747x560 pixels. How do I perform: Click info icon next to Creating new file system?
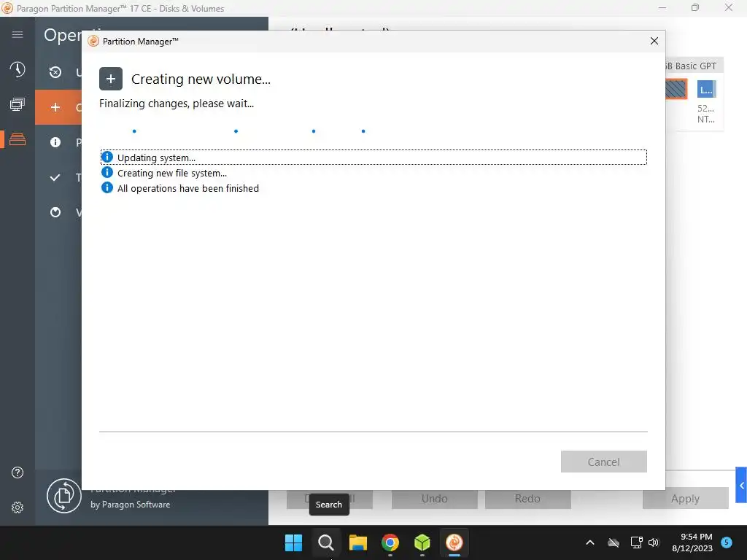[x=107, y=172]
